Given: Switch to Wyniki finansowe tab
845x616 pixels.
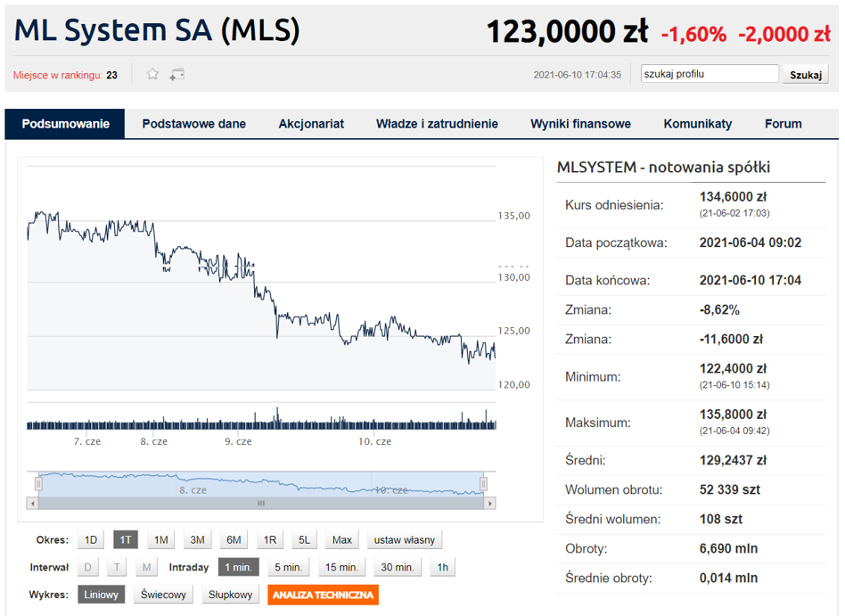Looking at the screenshot, I should click(x=580, y=124).
